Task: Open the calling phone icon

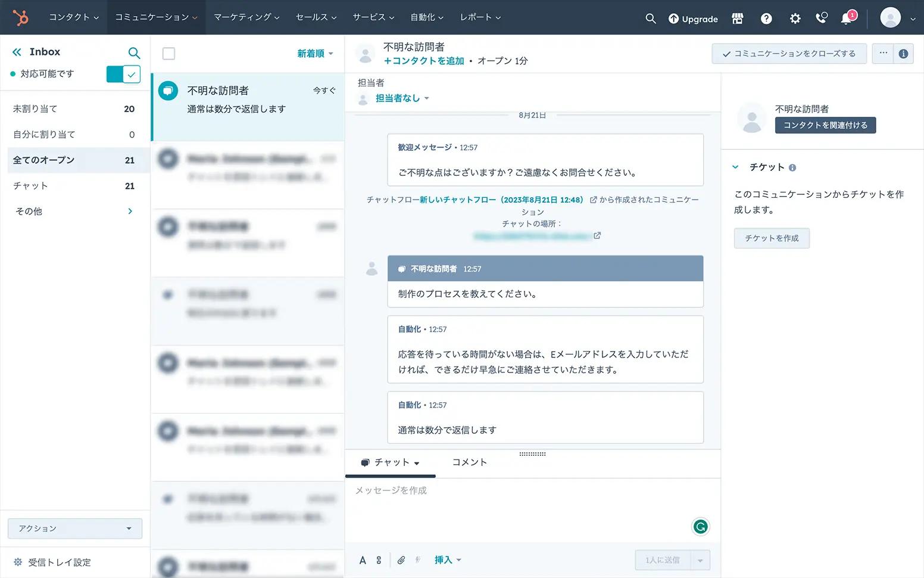Action: point(822,18)
